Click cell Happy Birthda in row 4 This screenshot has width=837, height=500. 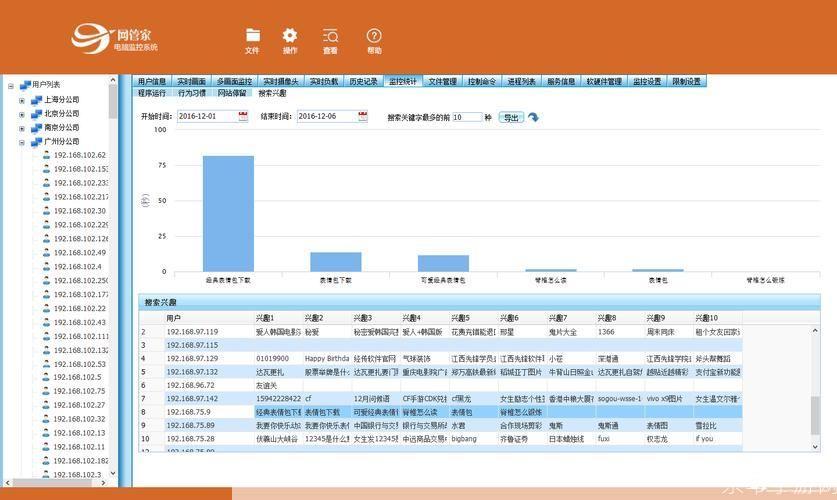pos(327,359)
